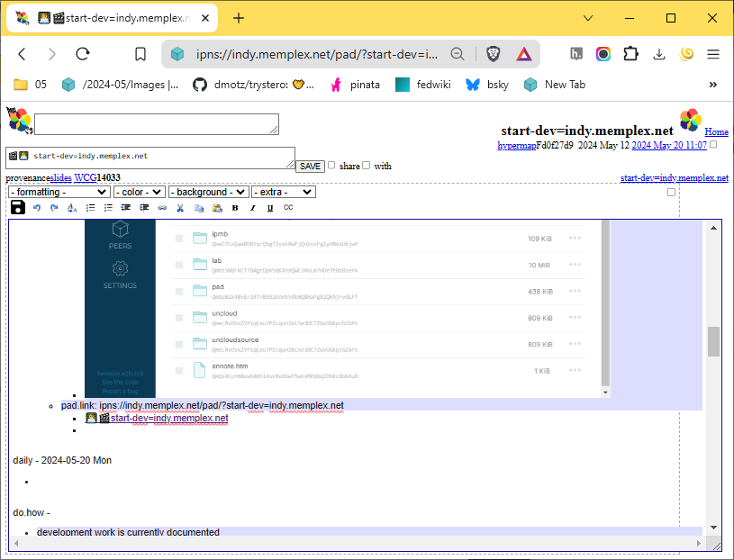Image resolution: width=734 pixels, height=560 pixels.
Task: Click the indent icon
Action: tap(144, 208)
